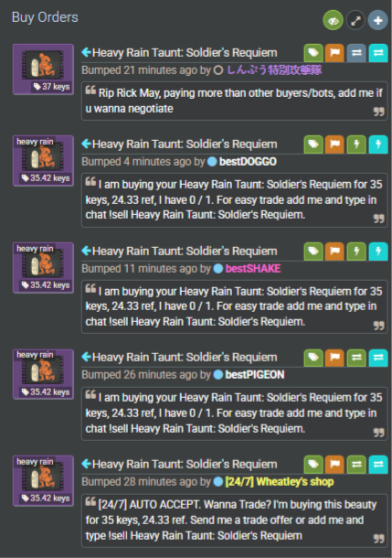Click teal lightning icon on bestDOGGO listing
The image size is (392, 558).
click(x=378, y=145)
